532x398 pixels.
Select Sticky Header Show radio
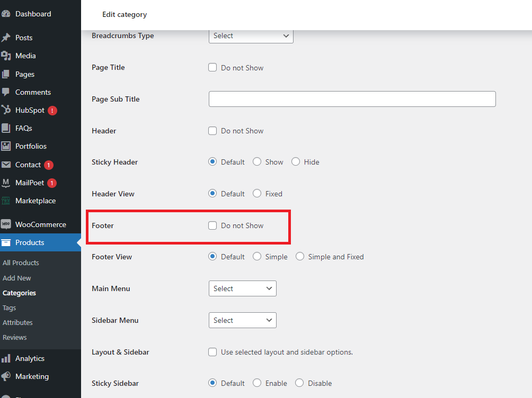point(257,162)
